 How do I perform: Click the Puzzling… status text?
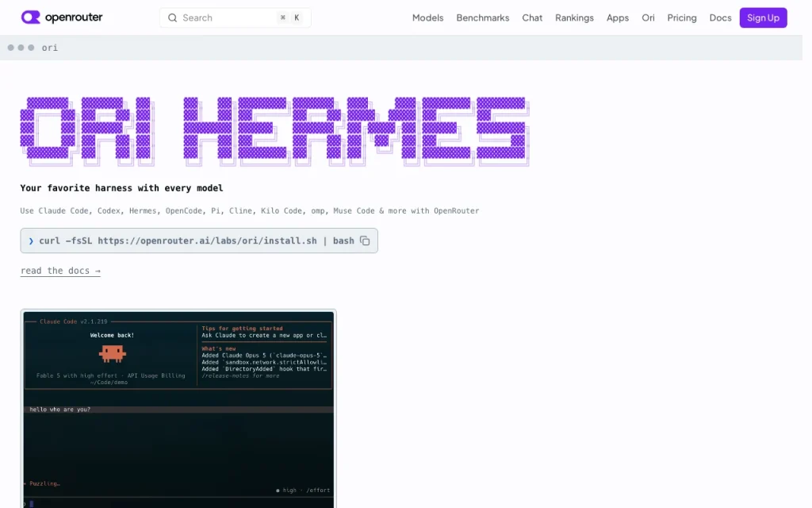click(44, 483)
